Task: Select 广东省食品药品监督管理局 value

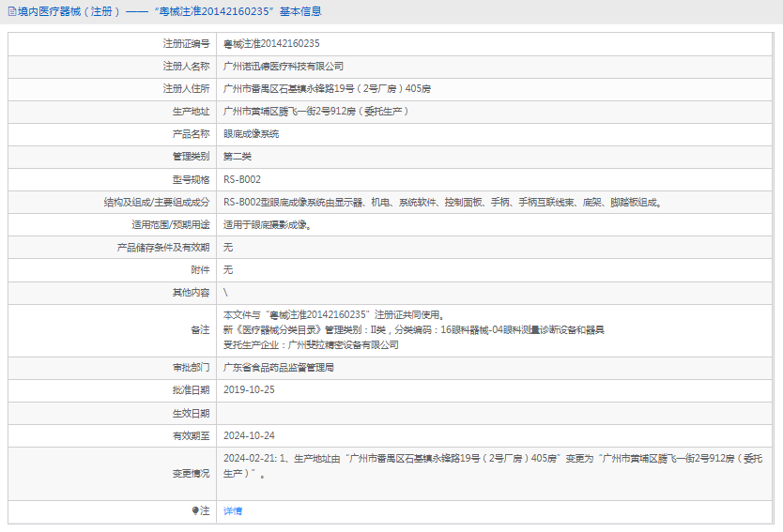Action: tap(279, 368)
